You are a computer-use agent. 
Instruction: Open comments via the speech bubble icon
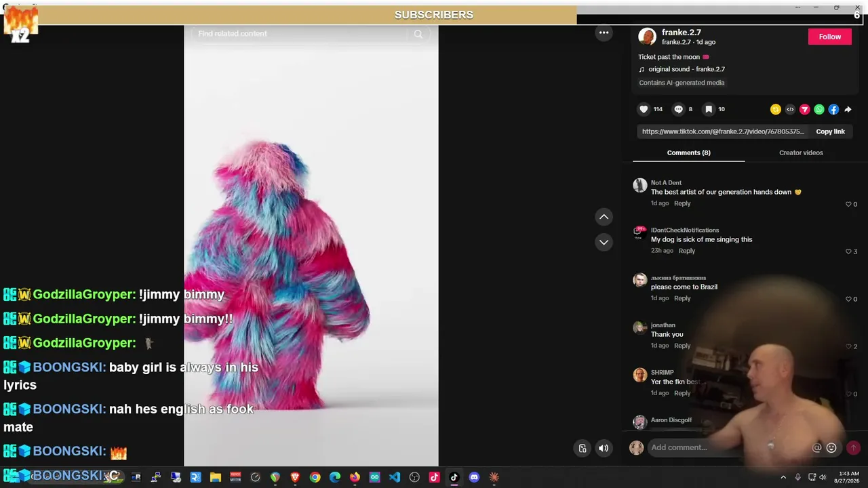[678, 109]
